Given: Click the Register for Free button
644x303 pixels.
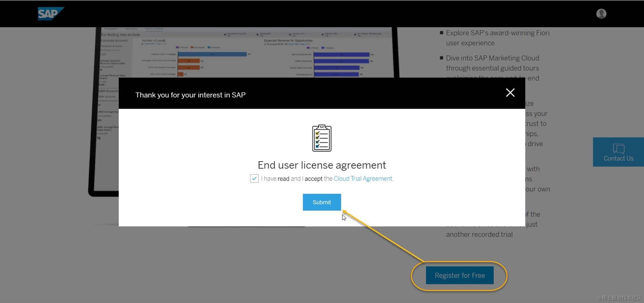Looking at the screenshot, I should 460,275.
